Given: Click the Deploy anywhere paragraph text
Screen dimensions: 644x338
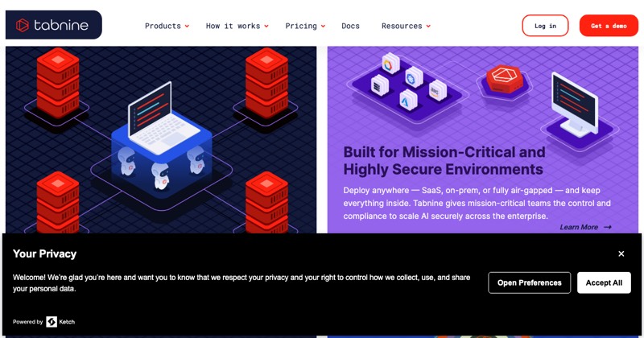Looking at the screenshot, I should click(x=477, y=204).
